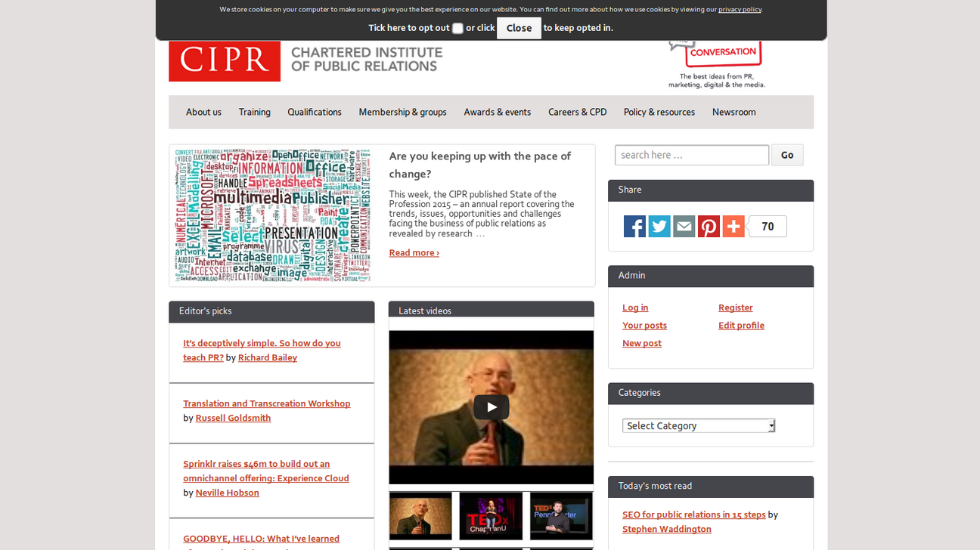This screenshot has width=980, height=550.
Task: Follow the Read more link
Action: (x=414, y=252)
